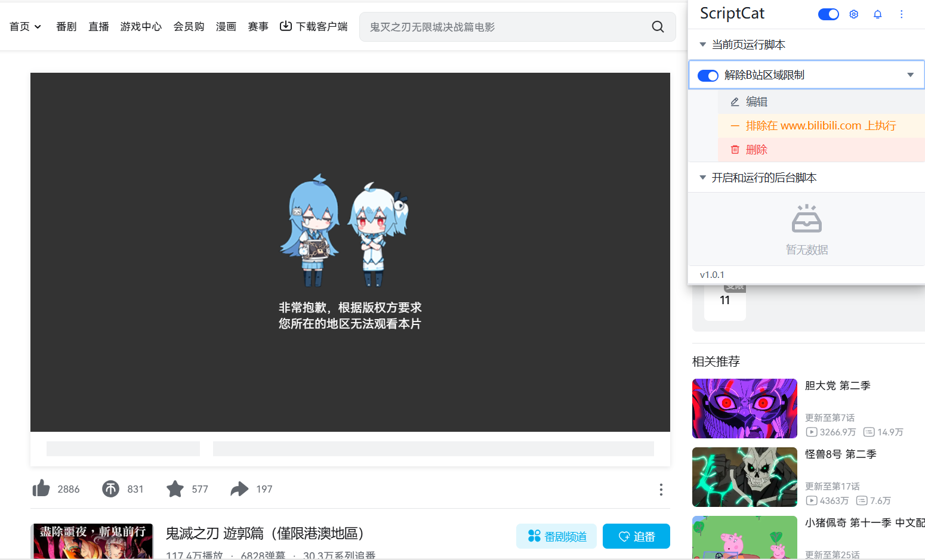Open 游戏中心 navigation item
Screen dimensions: 925x560
[x=141, y=26]
